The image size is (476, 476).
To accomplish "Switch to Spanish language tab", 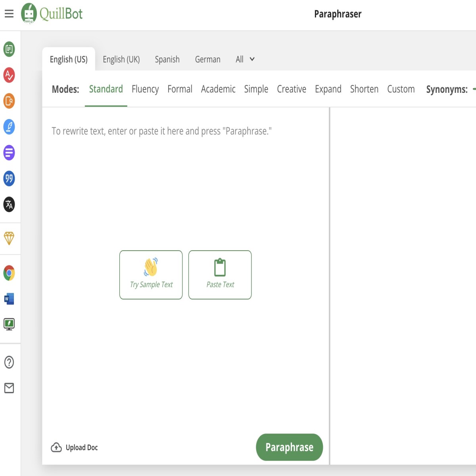I will pos(167,59).
